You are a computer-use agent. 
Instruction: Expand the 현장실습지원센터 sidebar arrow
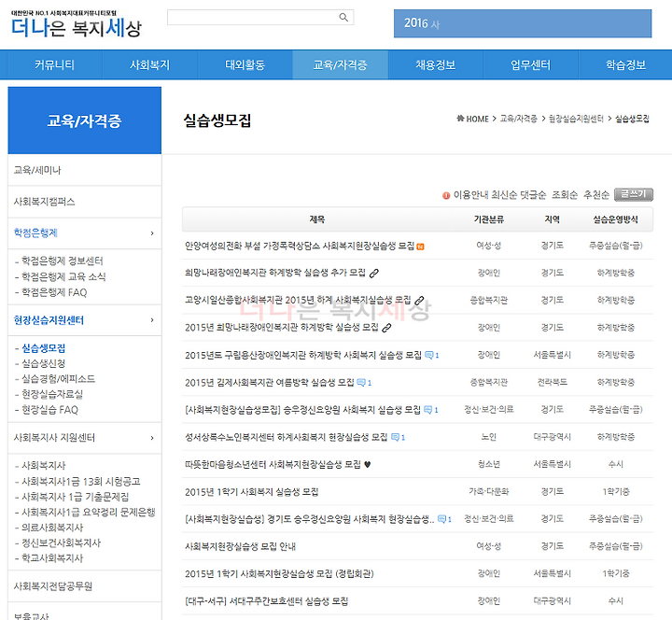[152, 320]
